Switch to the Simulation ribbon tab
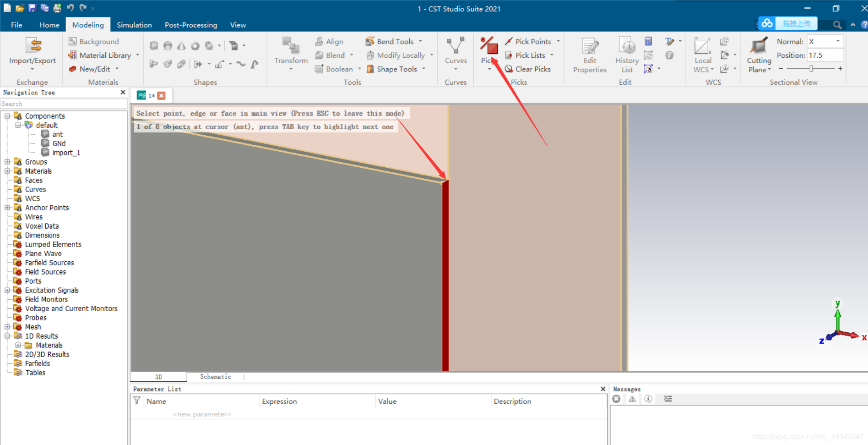 click(134, 25)
